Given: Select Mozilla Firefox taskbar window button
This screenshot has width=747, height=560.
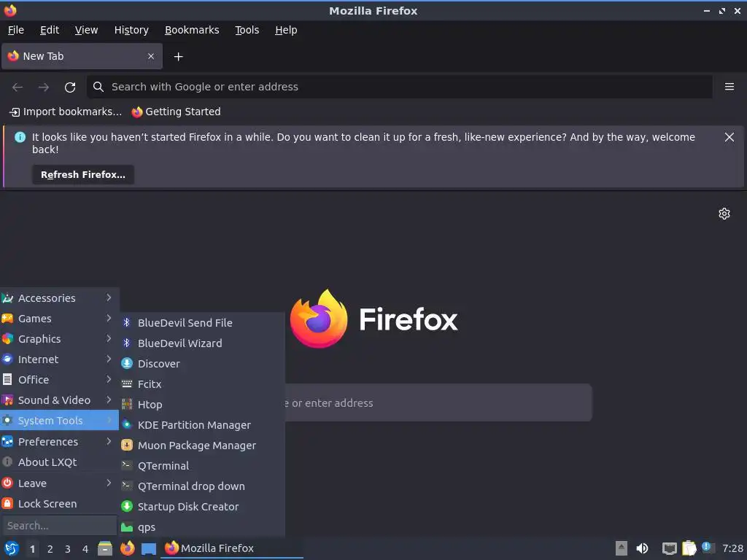Looking at the screenshot, I should click(x=232, y=548).
